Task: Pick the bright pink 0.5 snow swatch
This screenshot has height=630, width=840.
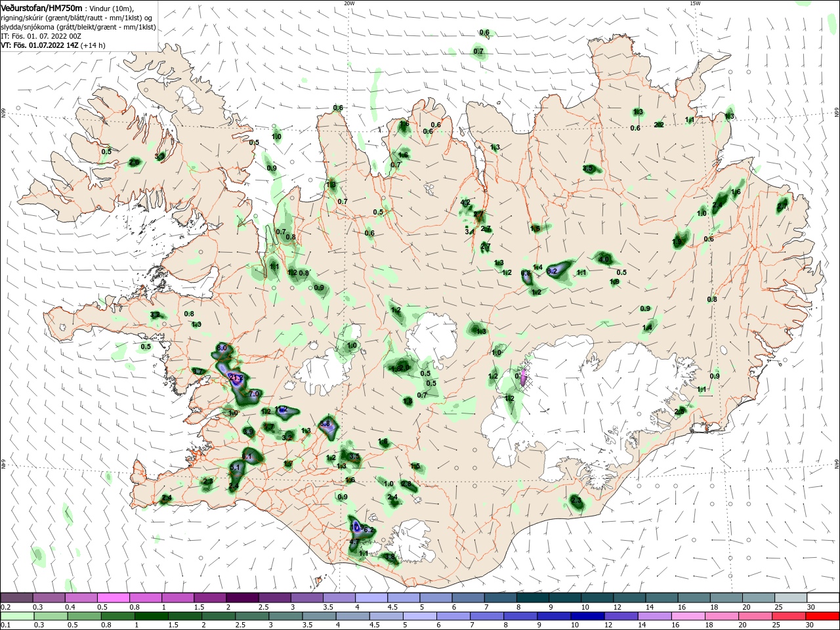Action: point(113,597)
